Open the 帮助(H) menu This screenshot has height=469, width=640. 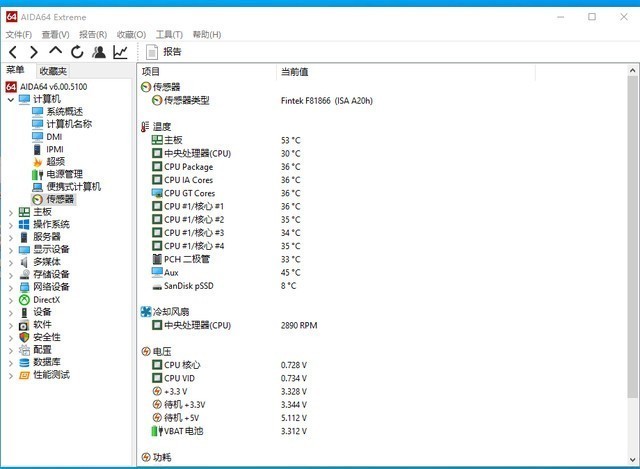click(207, 35)
